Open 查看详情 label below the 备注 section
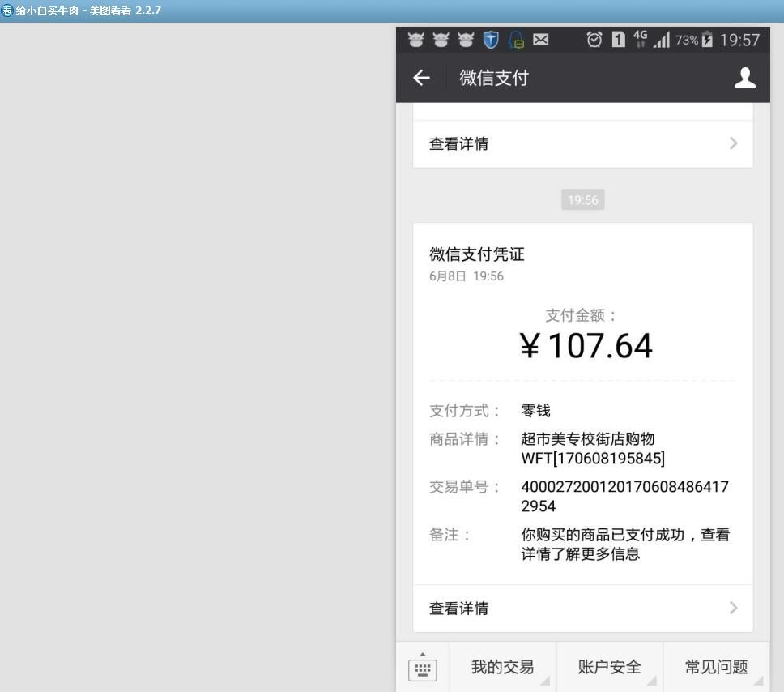This screenshot has height=692, width=784. (458, 608)
